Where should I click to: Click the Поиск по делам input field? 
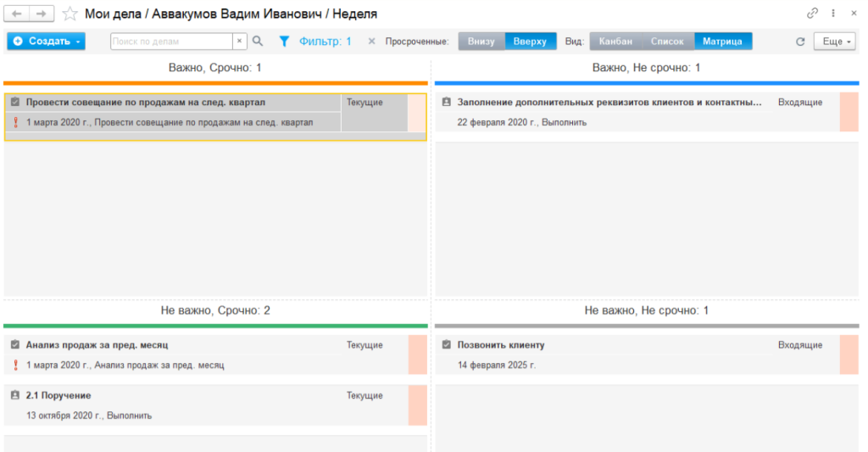point(171,41)
